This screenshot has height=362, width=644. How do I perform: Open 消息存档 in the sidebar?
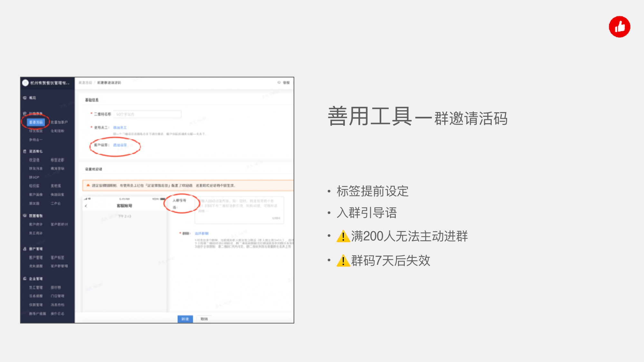coord(57,305)
